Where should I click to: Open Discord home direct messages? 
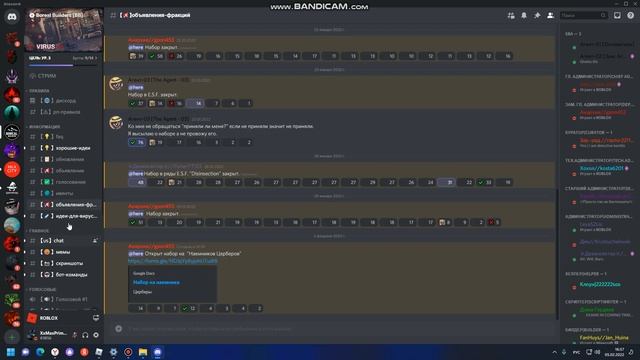(12, 17)
